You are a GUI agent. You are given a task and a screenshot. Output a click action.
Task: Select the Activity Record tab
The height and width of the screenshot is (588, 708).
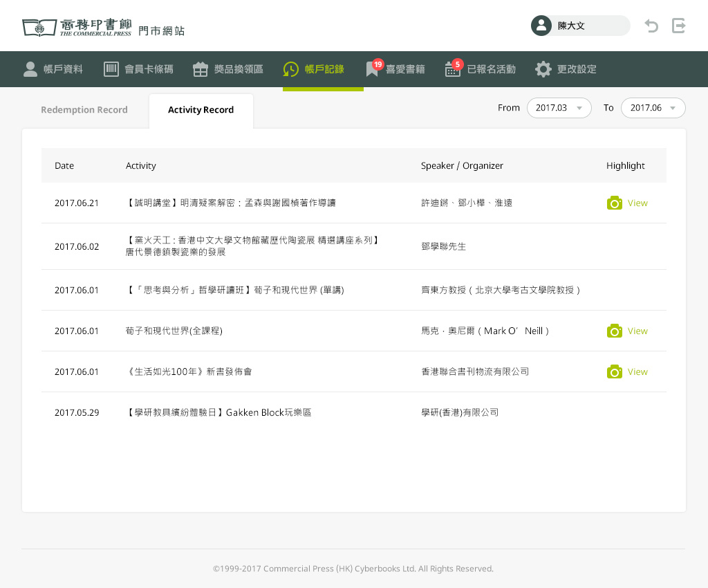pyautogui.click(x=201, y=110)
